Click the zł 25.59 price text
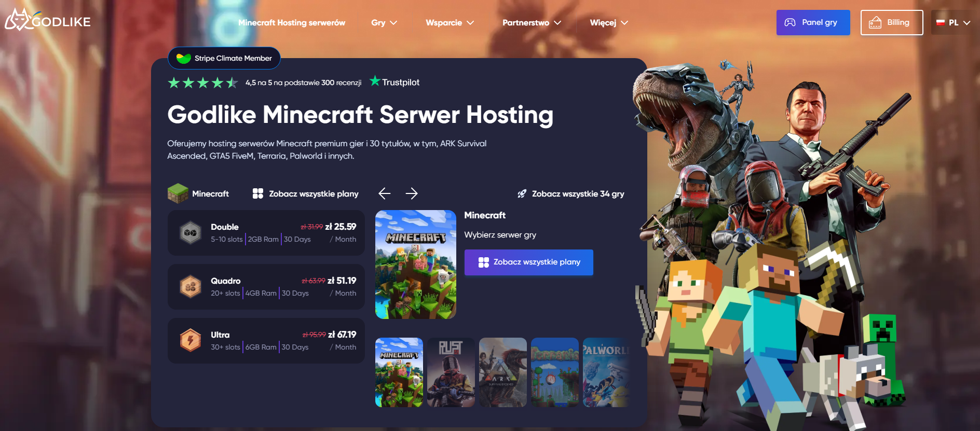 341,227
